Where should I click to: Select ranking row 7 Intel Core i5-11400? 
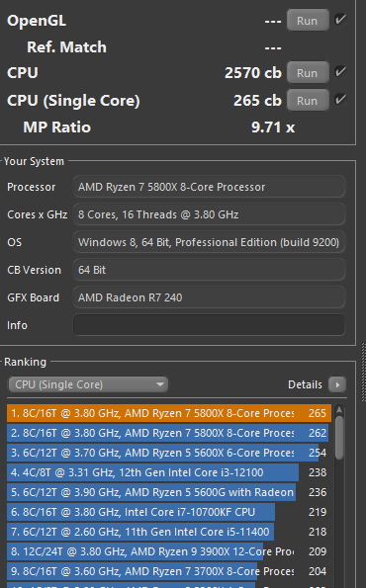click(x=169, y=532)
